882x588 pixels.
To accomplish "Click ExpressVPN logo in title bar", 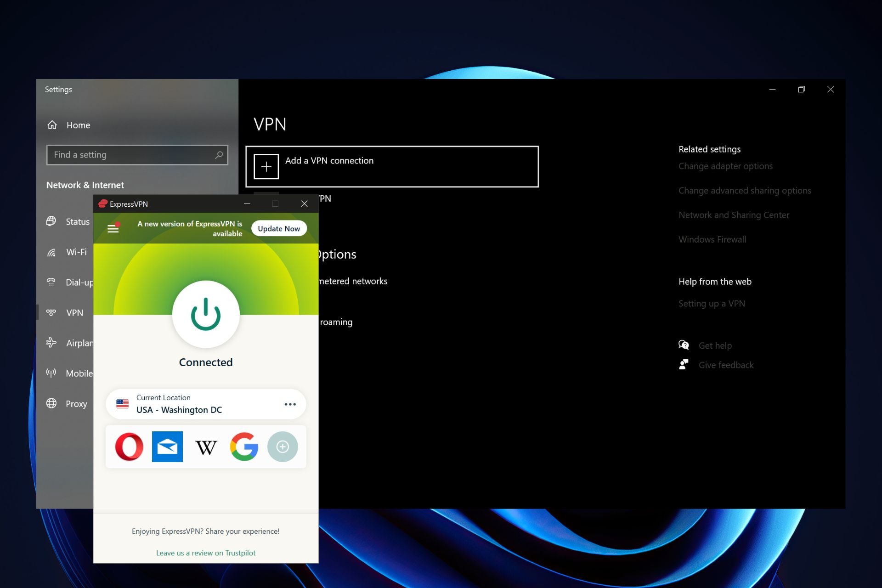I will click(x=103, y=204).
